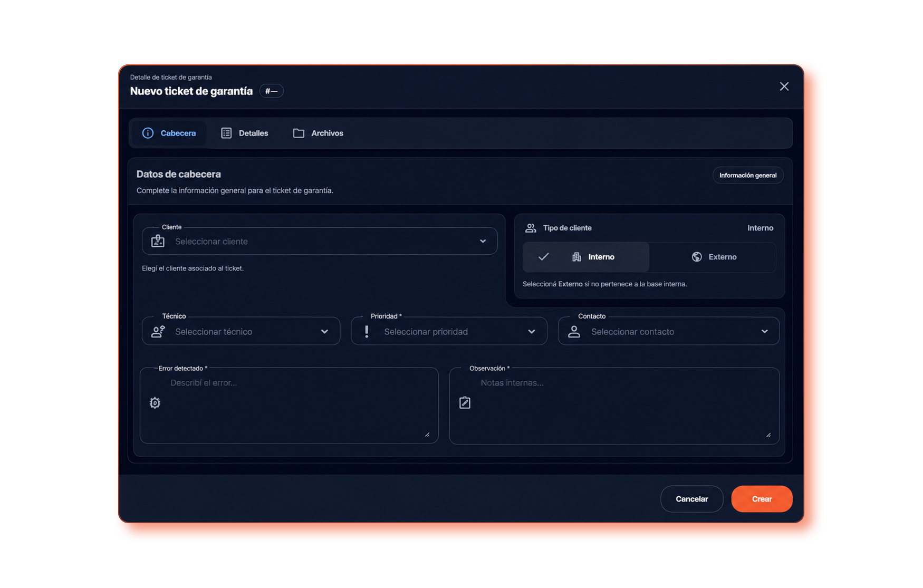Open the Seleccionar técnico dropdown

click(x=241, y=331)
